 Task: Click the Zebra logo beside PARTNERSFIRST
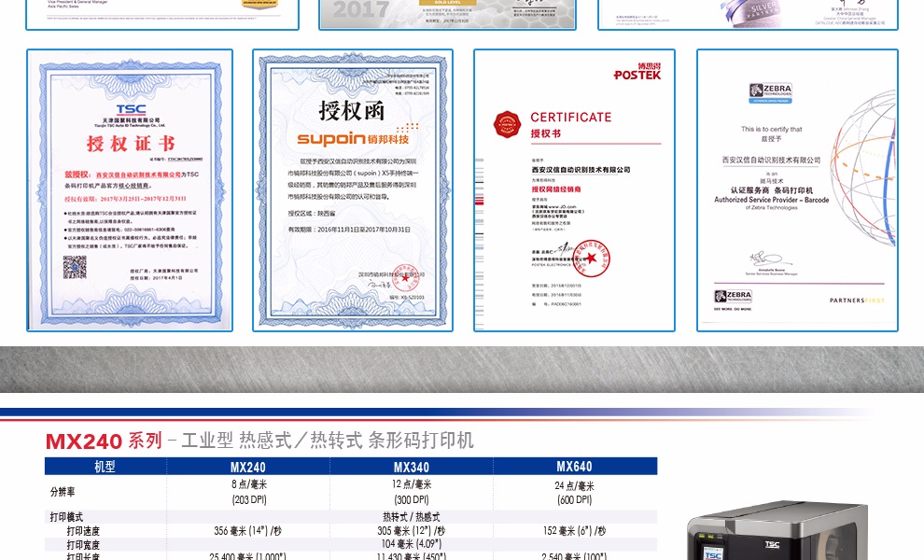click(x=733, y=297)
